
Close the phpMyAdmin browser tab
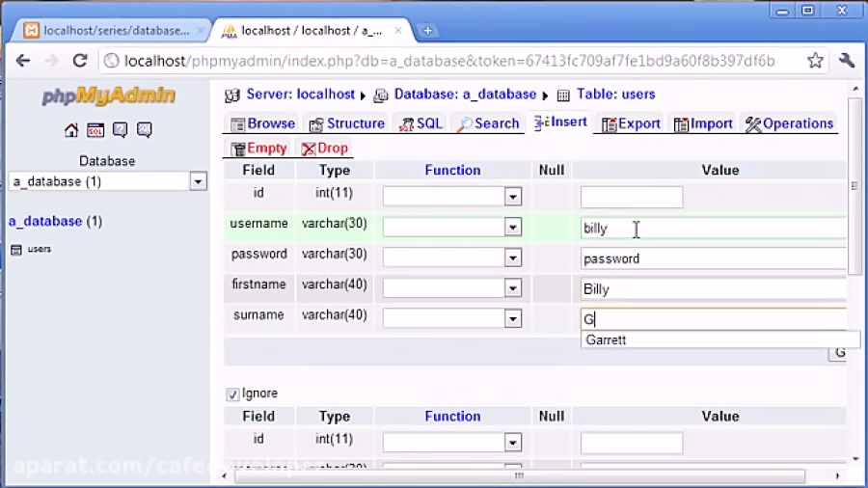[398, 31]
